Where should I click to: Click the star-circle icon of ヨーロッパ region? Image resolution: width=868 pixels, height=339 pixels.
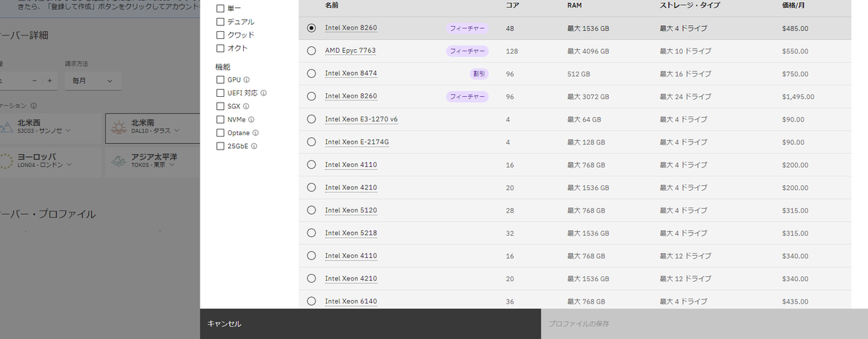coord(6,160)
